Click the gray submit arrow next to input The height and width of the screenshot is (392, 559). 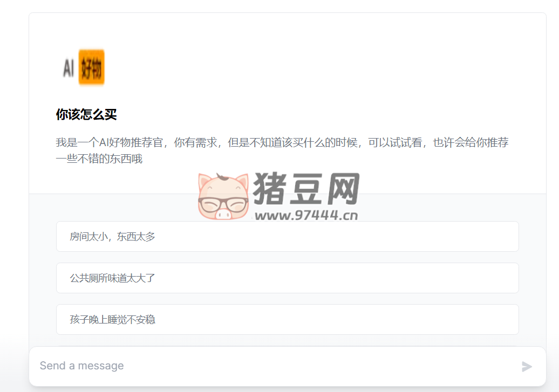527,366
